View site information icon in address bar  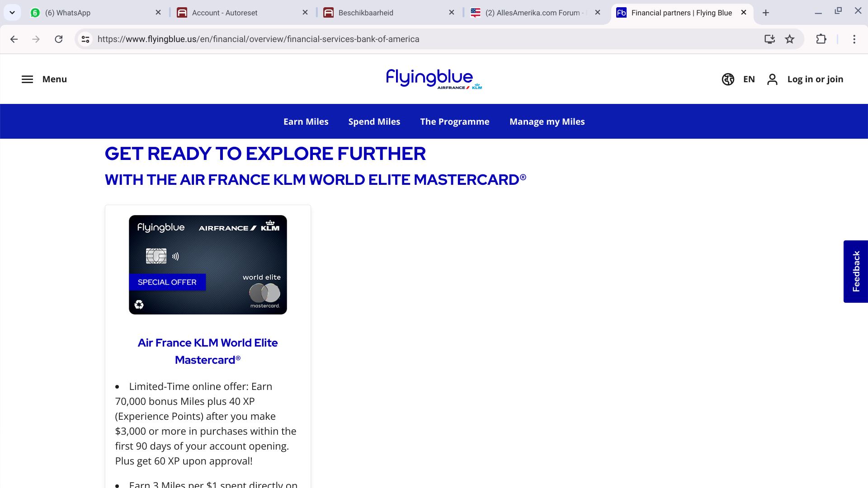(x=85, y=39)
